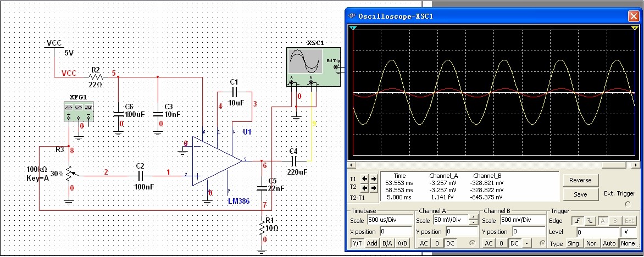Image resolution: width=644 pixels, height=257 pixels.
Task: Open the XFG1 function generator instrument
Action: (79, 111)
